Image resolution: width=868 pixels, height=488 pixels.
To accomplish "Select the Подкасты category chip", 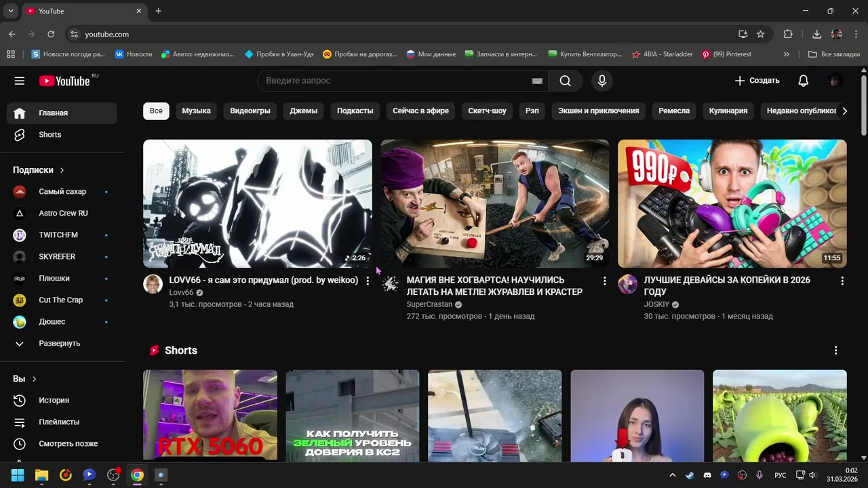I will point(355,111).
